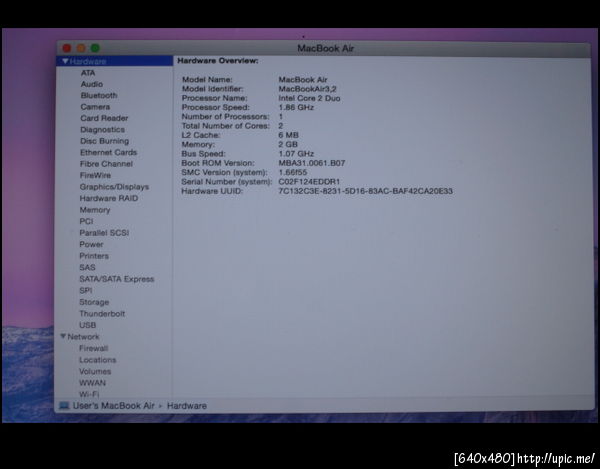Click the Number of Processors label
600x469 pixels.
pos(225,116)
